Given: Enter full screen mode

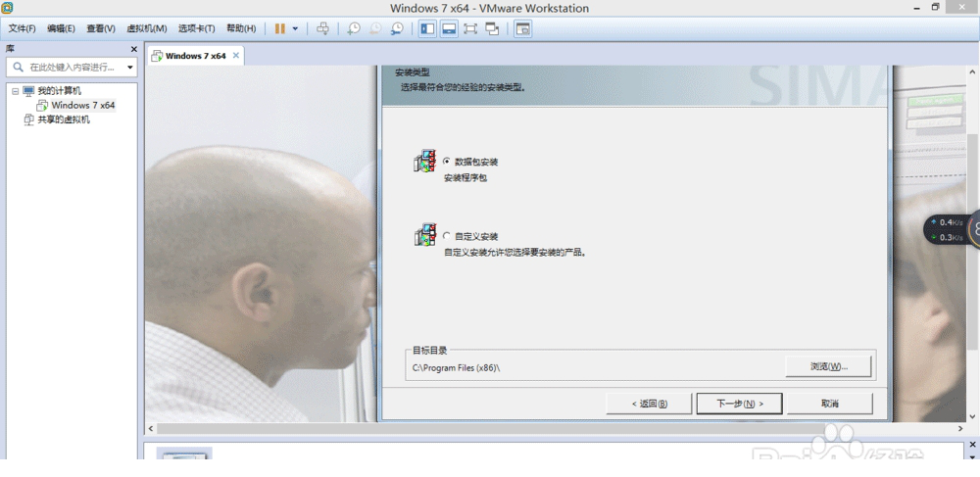Looking at the screenshot, I should pos(470,28).
